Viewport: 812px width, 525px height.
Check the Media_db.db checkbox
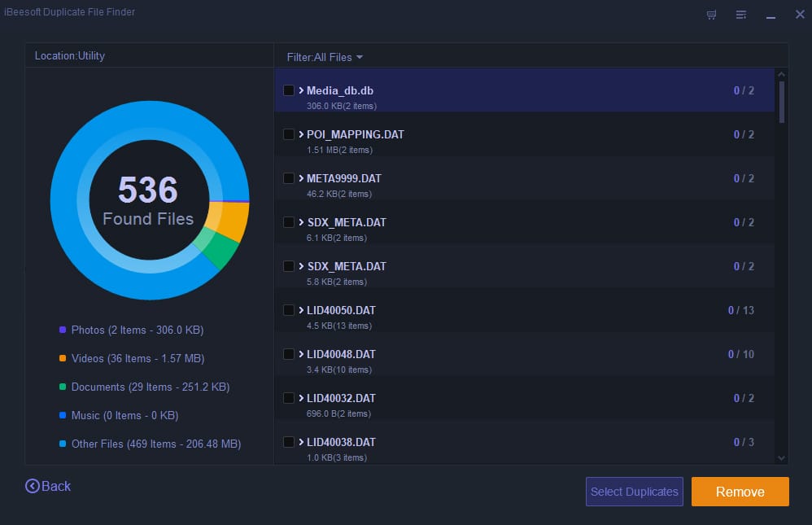pyautogui.click(x=289, y=90)
